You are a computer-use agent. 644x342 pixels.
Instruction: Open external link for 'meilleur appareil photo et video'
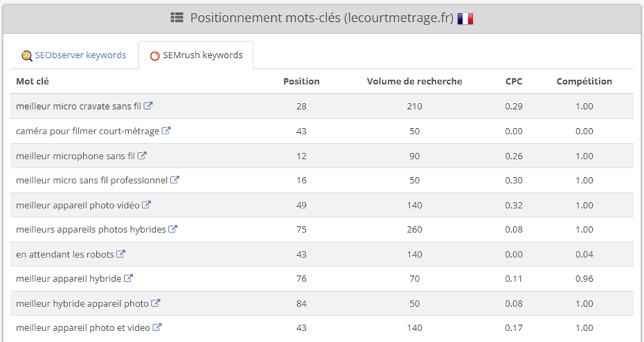point(157,327)
